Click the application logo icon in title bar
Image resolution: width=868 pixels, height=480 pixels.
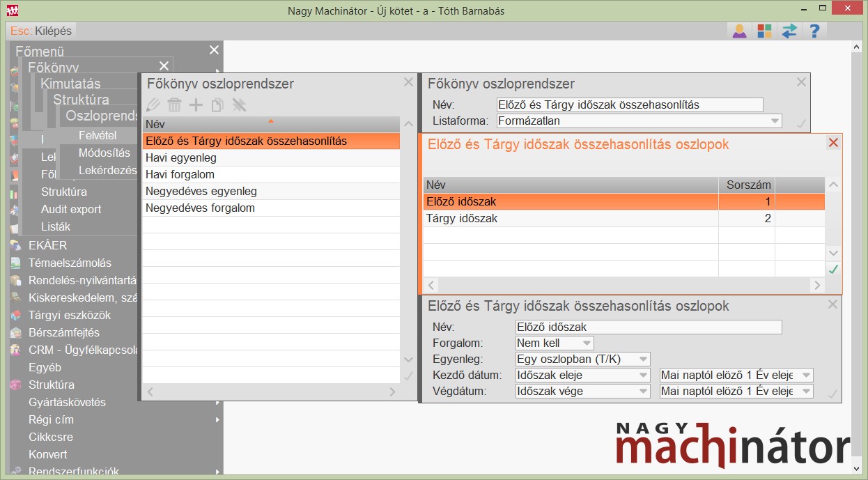(x=13, y=10)
